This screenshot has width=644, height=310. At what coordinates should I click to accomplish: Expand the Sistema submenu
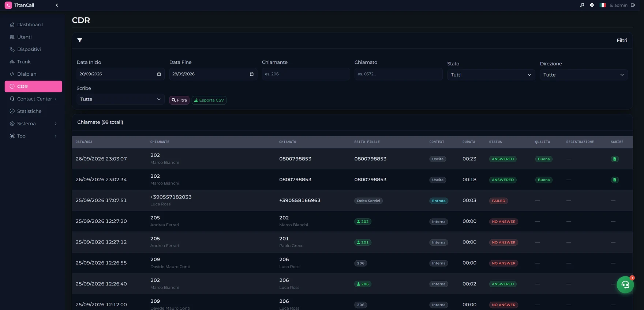pos(33,124)
